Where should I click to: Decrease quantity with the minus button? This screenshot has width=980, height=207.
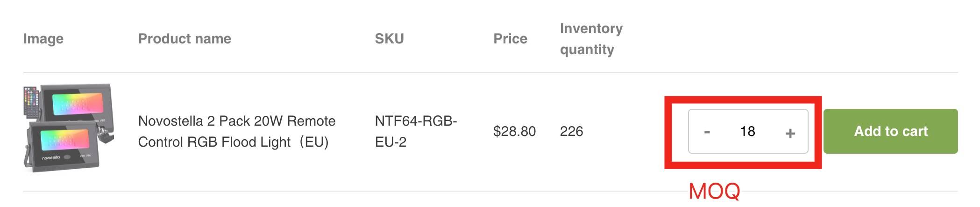point(707,132)
